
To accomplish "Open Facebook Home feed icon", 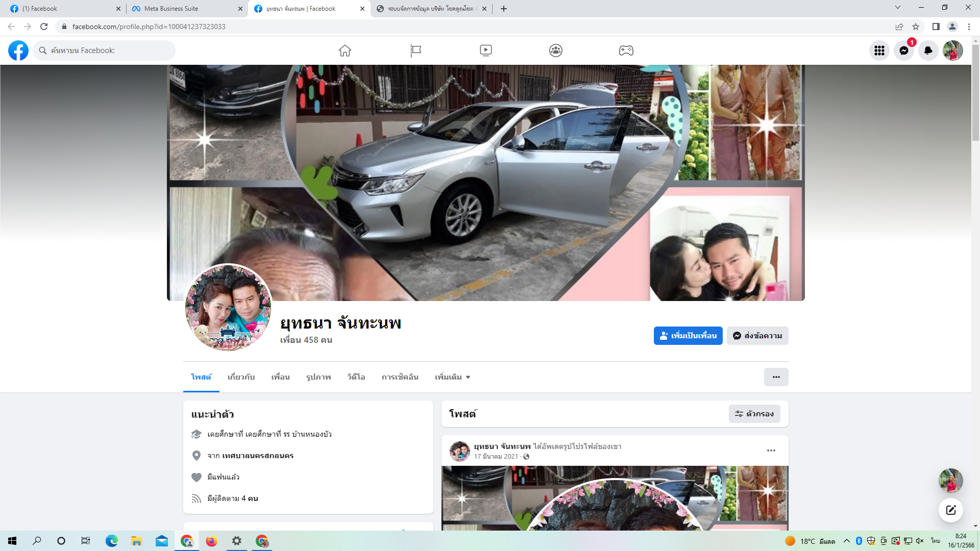I will pos(345,51).
